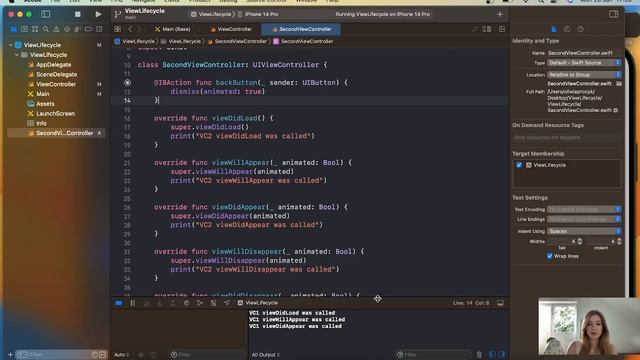Open the Location dropdown in inspector
Image resolution: width=640 pixels, height=360 pixels.
pos(584,75)
